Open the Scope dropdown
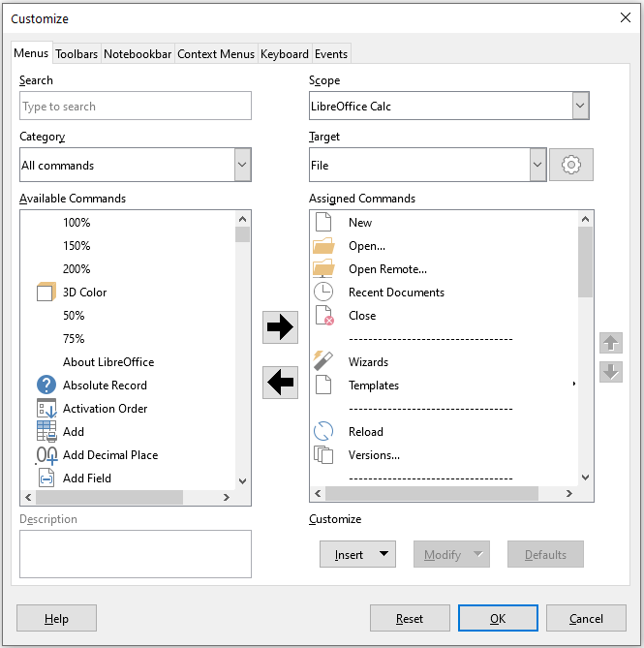Viewport: 644px width, 648px height. point(580,106)
